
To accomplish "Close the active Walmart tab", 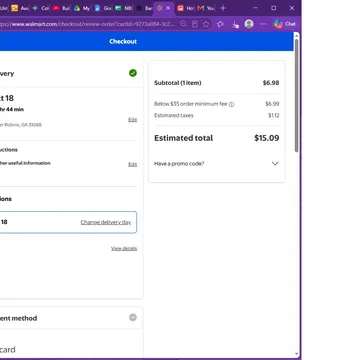I will 168,8.
